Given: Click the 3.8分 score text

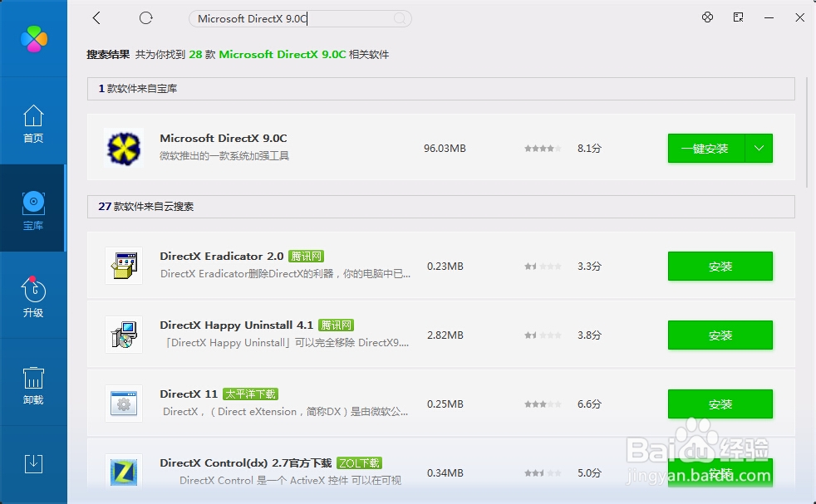Looking at the screenshot, I should point(589,335).
